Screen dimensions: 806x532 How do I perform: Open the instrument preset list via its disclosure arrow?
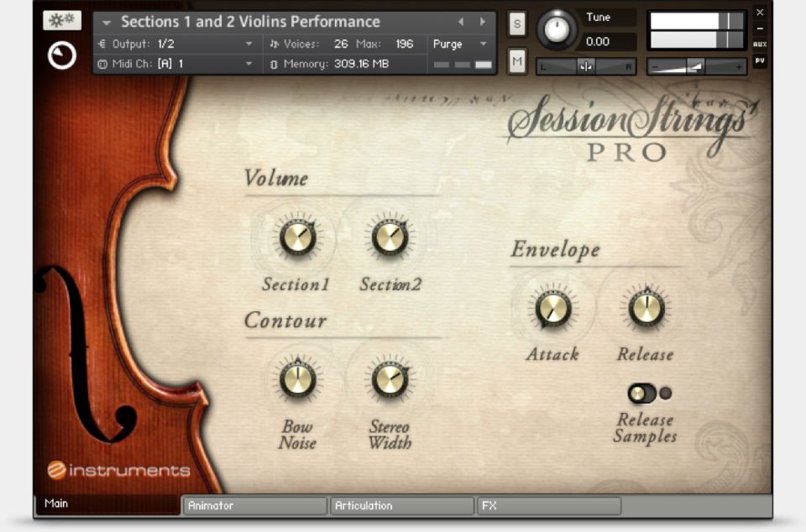(x=107, y=21)
